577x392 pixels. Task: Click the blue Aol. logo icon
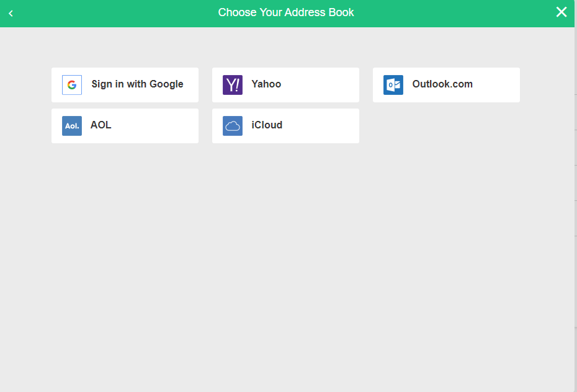72,126
